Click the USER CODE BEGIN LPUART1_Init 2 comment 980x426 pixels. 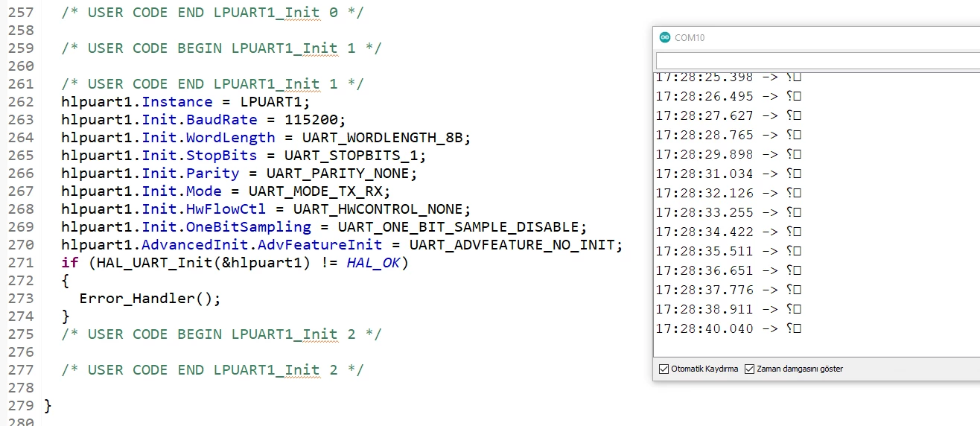click(x=222, y=334)
